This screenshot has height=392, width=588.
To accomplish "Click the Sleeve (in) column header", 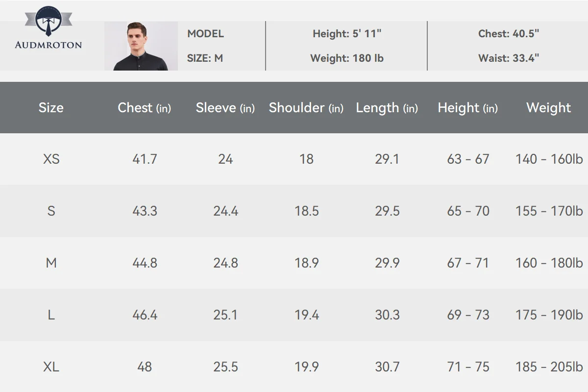I will coord(225,108).
